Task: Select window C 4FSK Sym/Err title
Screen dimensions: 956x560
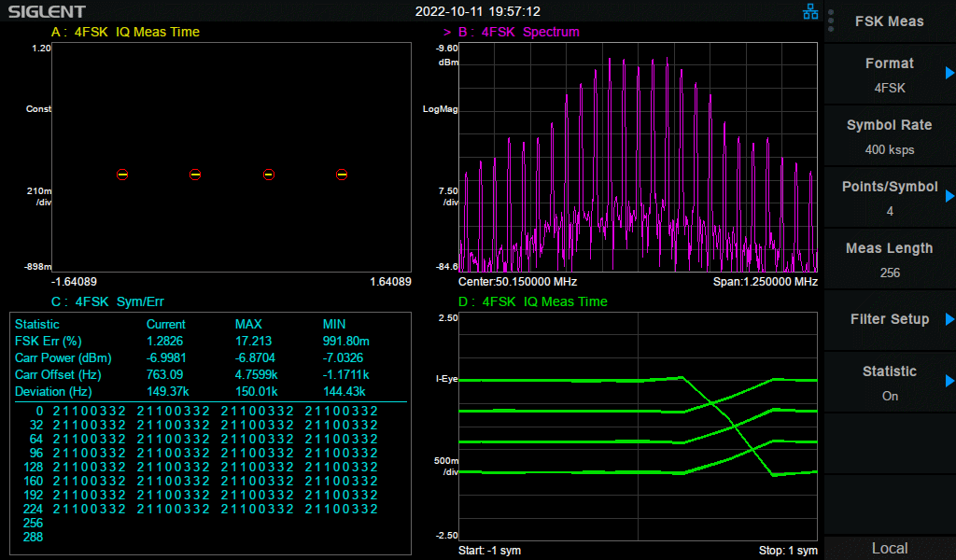Action: (x=110, y=301)
